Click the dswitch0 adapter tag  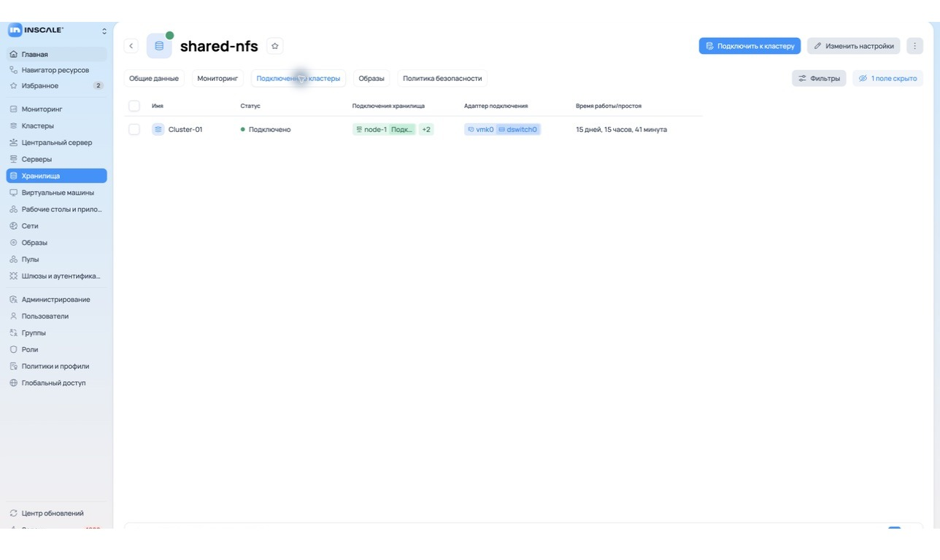pyautogui.click(x=517, y=129)
